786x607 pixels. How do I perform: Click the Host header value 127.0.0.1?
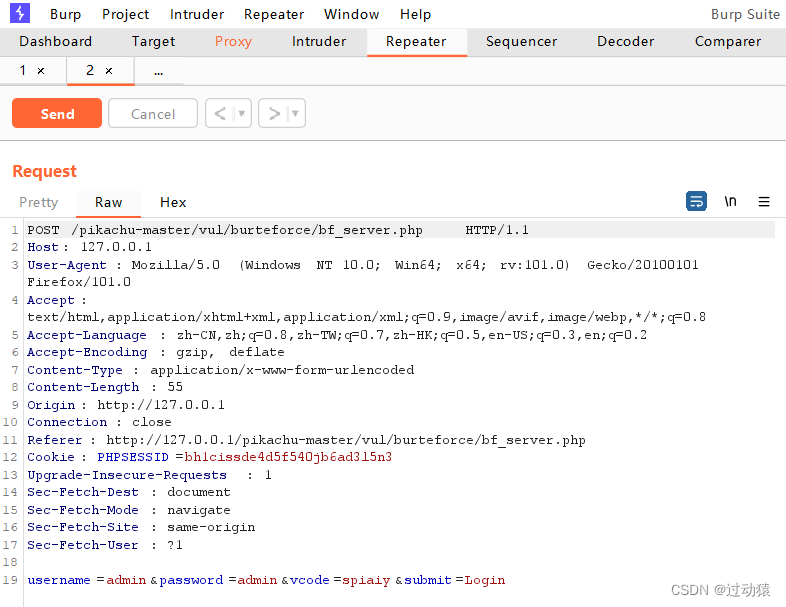click(x=116, y=247)
